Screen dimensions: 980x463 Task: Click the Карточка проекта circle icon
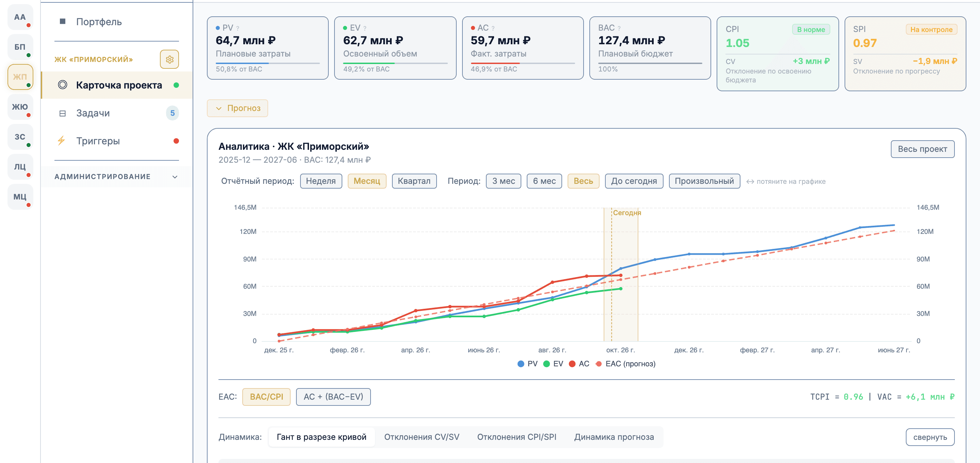(63, 85)
